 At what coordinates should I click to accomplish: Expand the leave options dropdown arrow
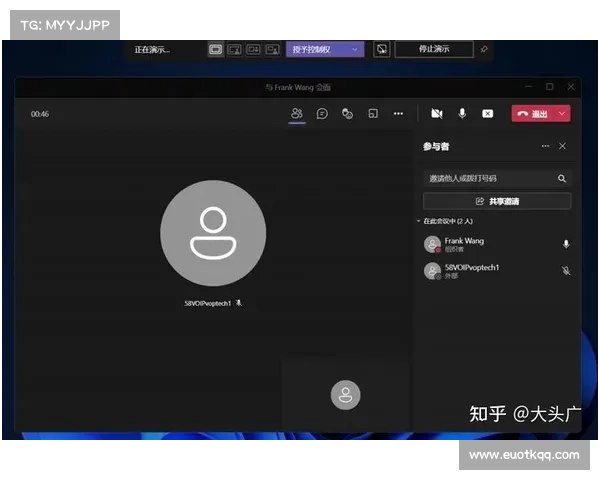tap(562, 114)
